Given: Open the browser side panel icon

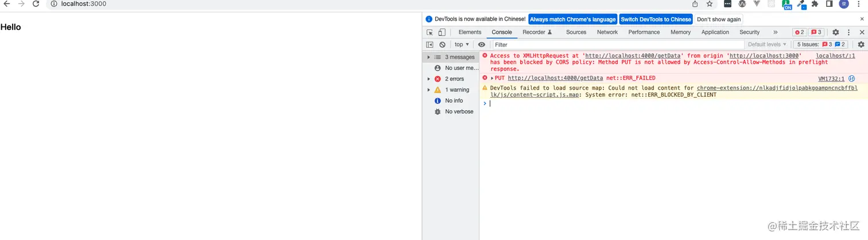Looking at the screenshot, I should [x=829, y=3].
